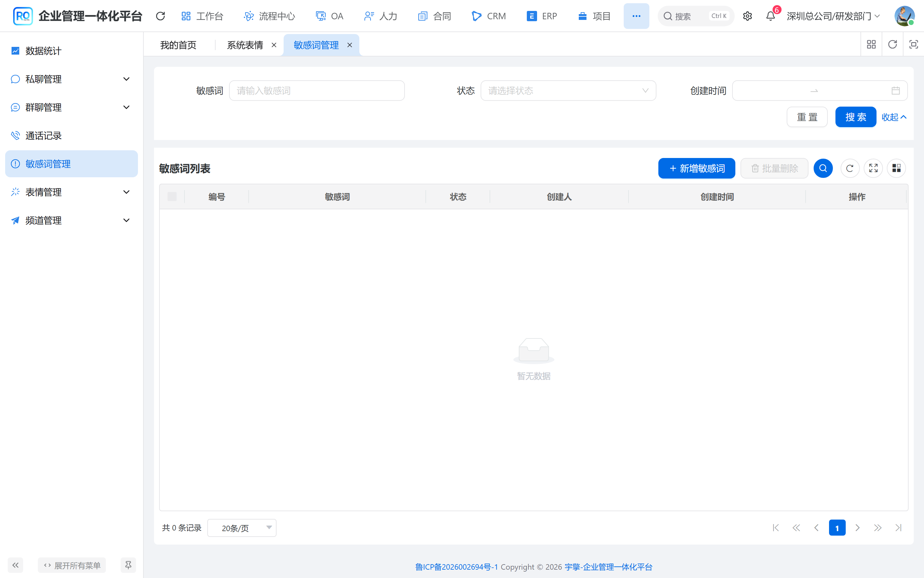Click 展开所有菜单 button
The height and width of the screenshot is (578, 924).
coord(72,565)
